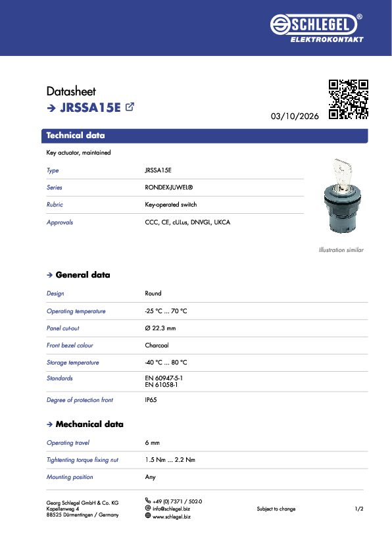Select the torque value '1.5 Nm ... 2.2 Nm'

170,460
